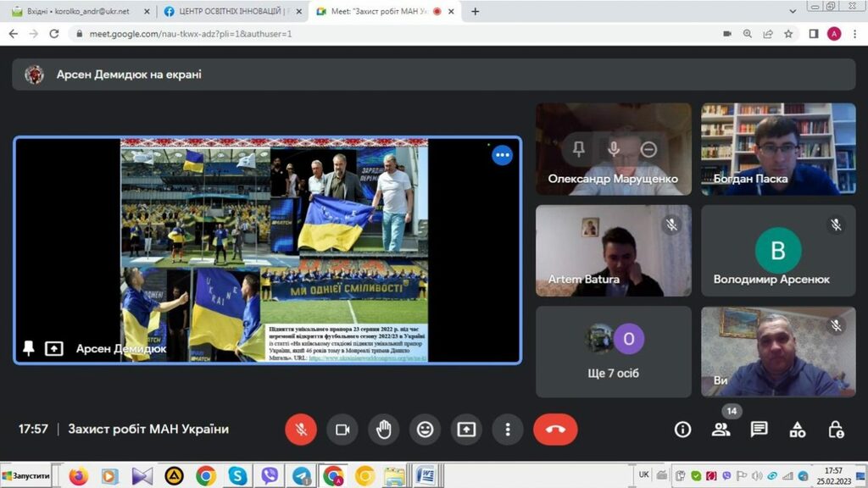The image size is (868, 488).
Task: Open host controls lock icon
Action: (836, 430)
